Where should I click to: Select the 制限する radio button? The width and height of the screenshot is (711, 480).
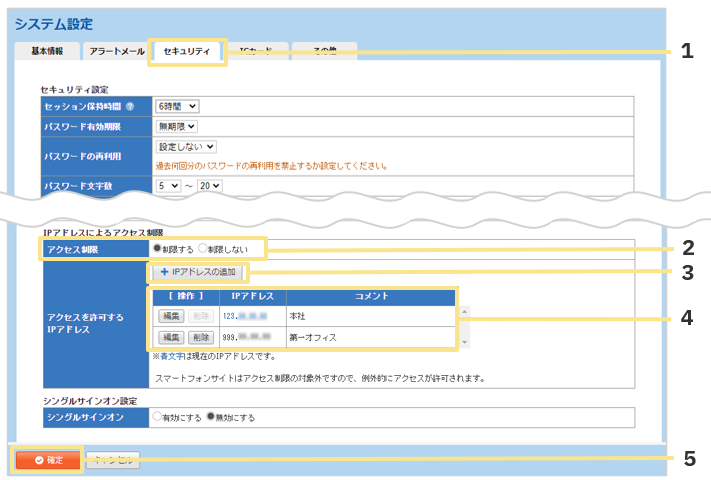pos(157,248)
